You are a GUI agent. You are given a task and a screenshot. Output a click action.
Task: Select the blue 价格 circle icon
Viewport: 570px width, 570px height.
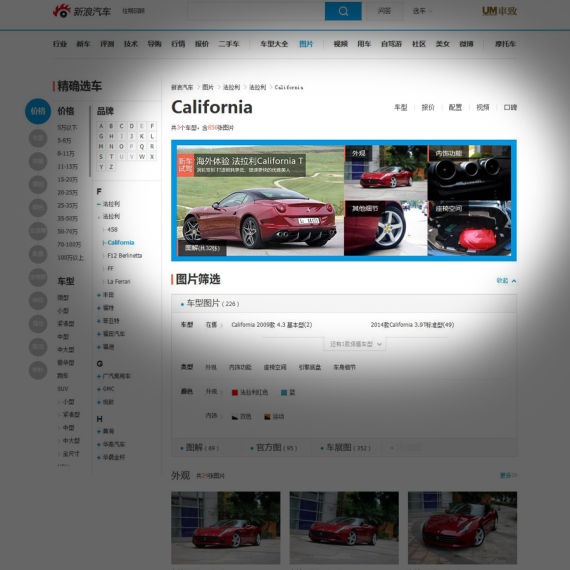click(x=38, y=111)
